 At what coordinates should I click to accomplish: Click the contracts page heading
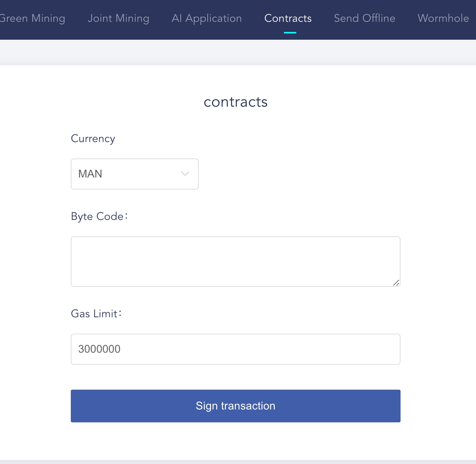tap(235, 102)
